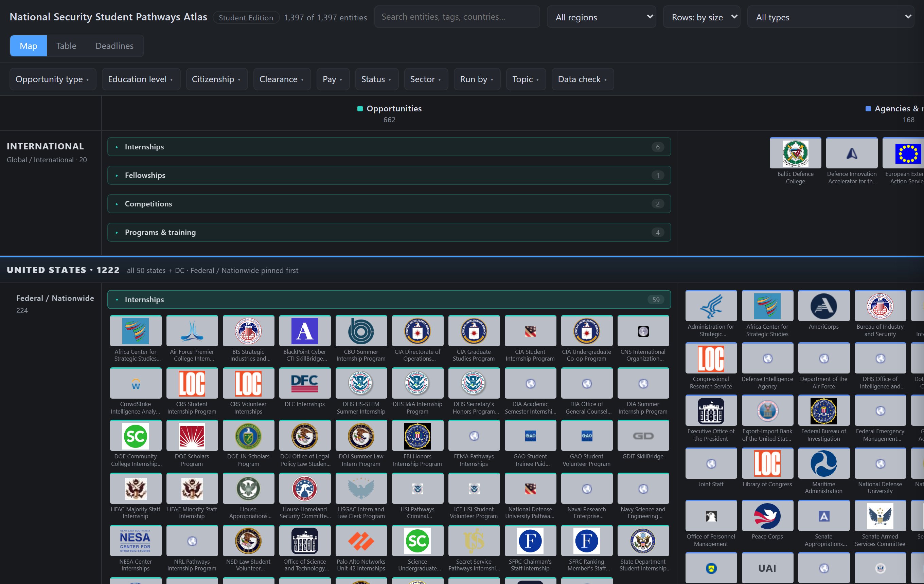The height and width of the screenshot is (584, 924).
Task: Open the Status filter dropdown
Action: [376, 79]
